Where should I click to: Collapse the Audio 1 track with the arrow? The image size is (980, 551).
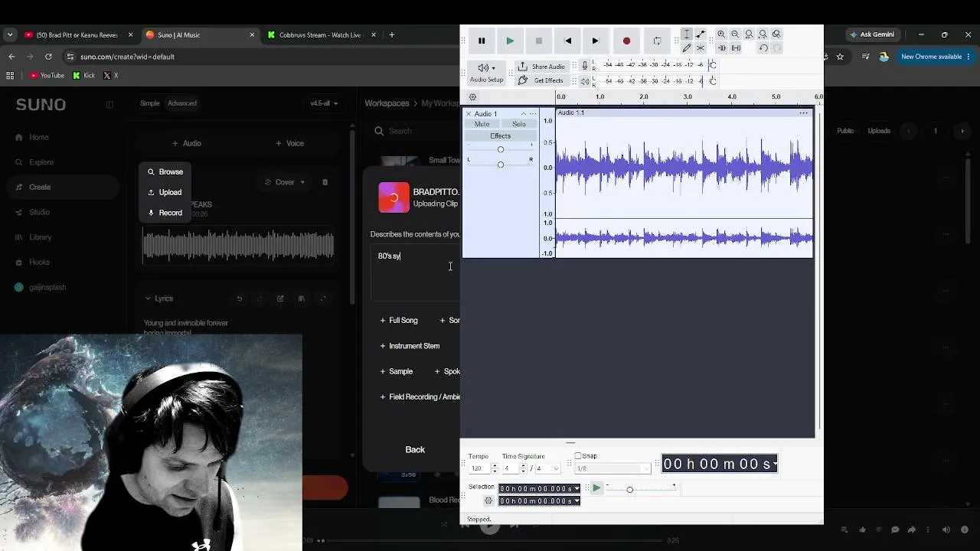coord(524,114)
